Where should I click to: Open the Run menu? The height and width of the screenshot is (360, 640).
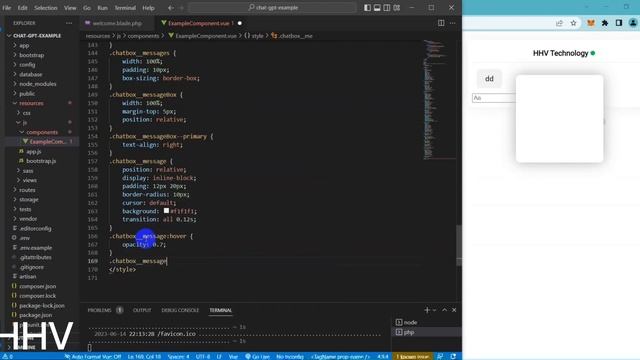102,8
